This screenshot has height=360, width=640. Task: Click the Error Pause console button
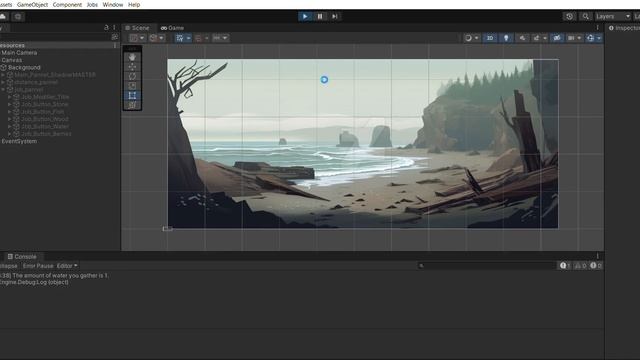(38, 266)
